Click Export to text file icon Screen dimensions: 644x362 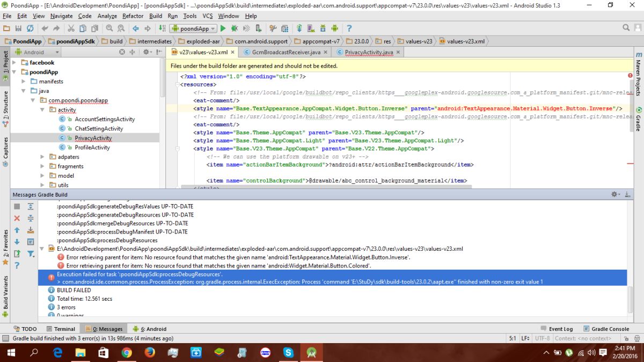[17, 254]
